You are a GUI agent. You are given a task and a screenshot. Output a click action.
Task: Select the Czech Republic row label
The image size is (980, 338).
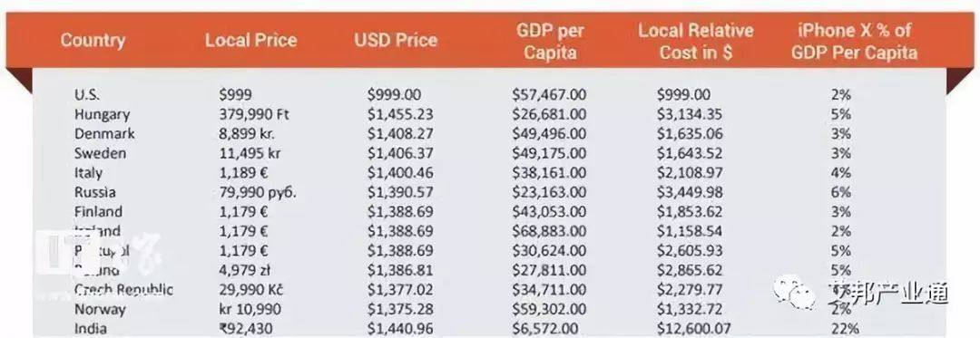pyautogui.click(x=123, y=290)
